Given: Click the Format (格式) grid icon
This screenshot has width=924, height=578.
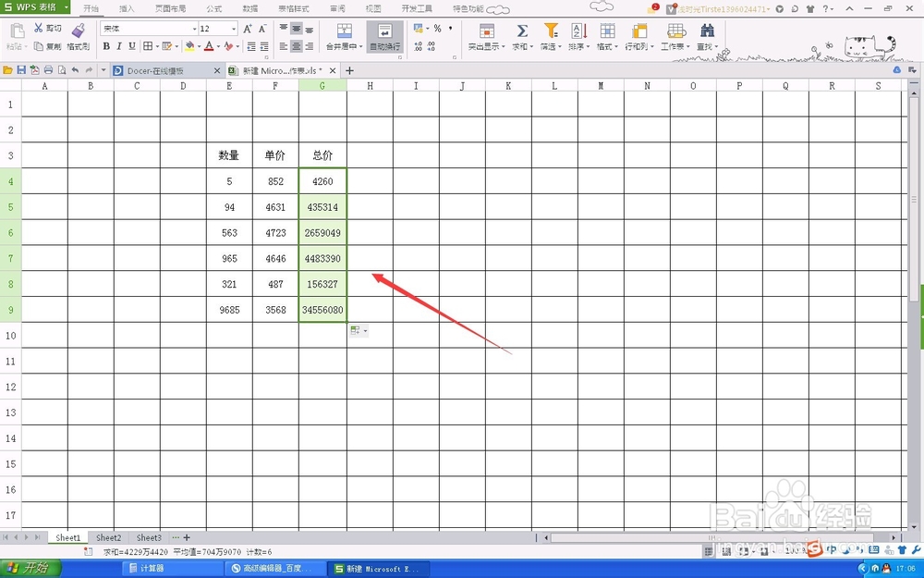Looking at the screenshot, I should (607, 31).
